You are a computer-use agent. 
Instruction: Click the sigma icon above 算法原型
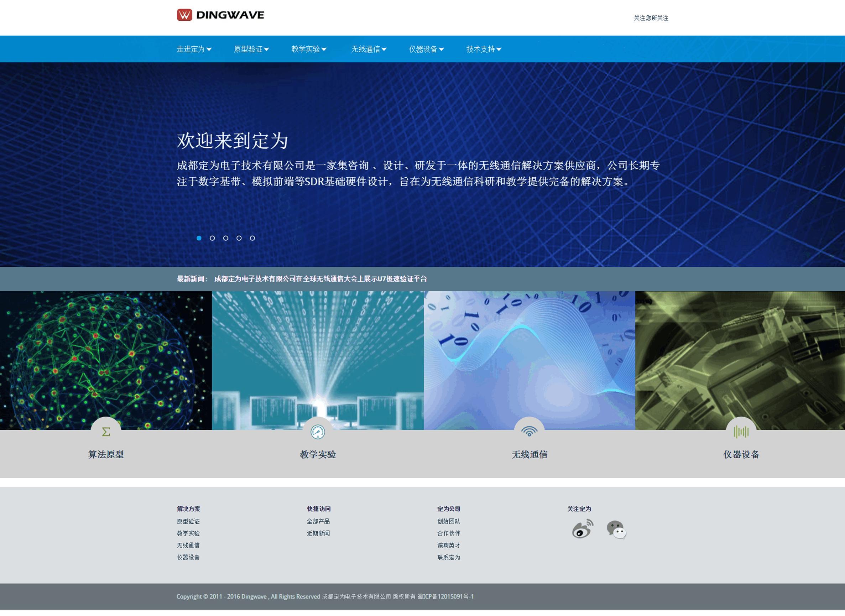(x=106, y=432)
